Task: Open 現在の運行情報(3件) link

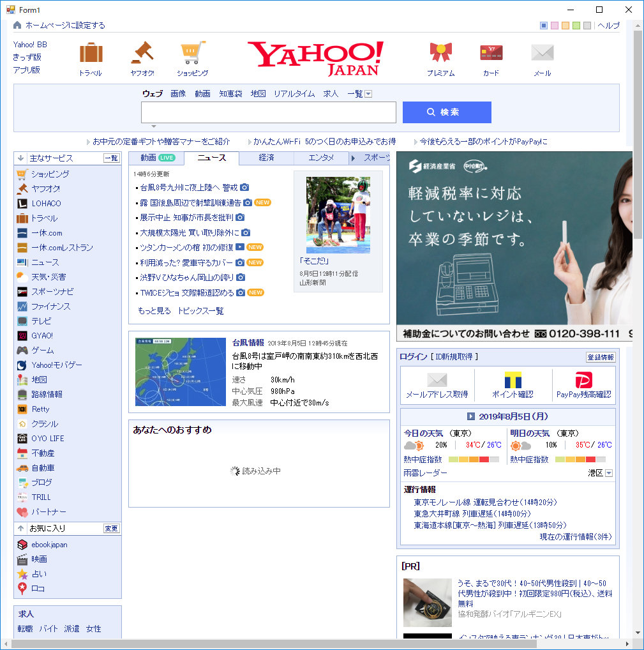Action: (x=576, y=537)
